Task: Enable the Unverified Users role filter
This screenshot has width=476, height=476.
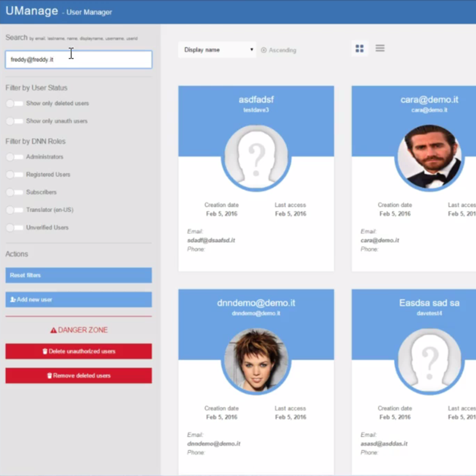Action: coord(14,227)
